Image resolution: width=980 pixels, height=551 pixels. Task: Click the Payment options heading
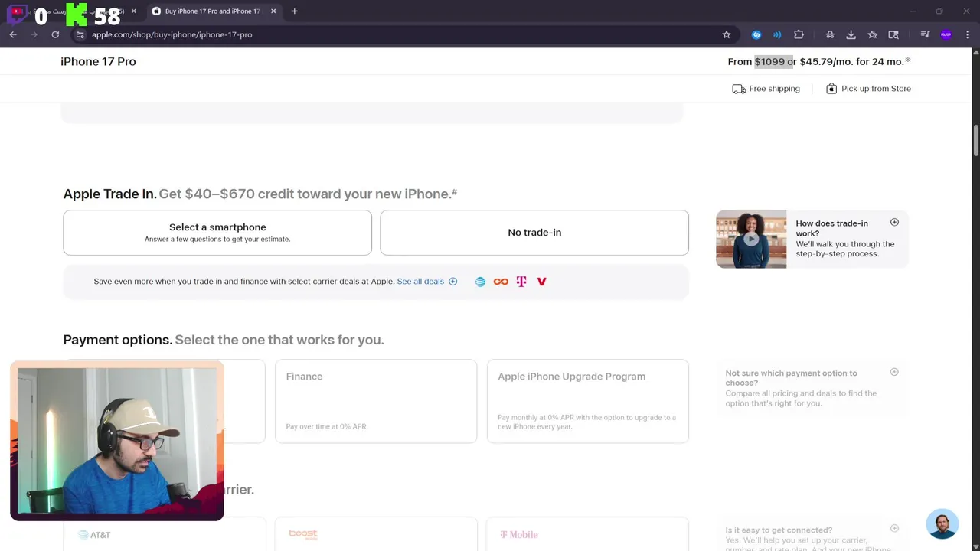117,340
